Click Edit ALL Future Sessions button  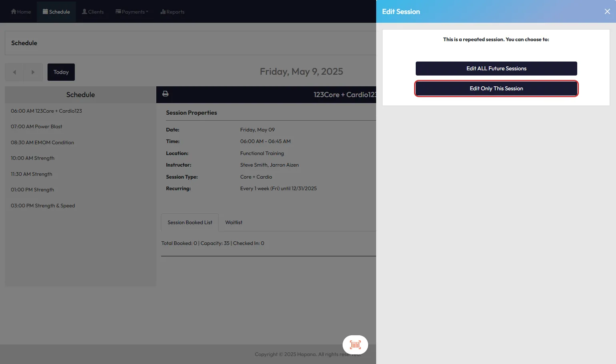coord(496,68)
